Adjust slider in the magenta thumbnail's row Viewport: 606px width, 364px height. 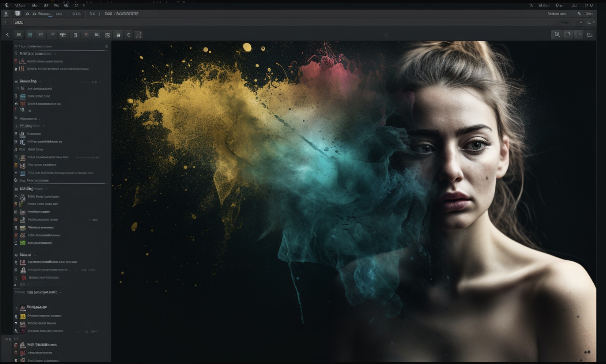tap(83, 331)
